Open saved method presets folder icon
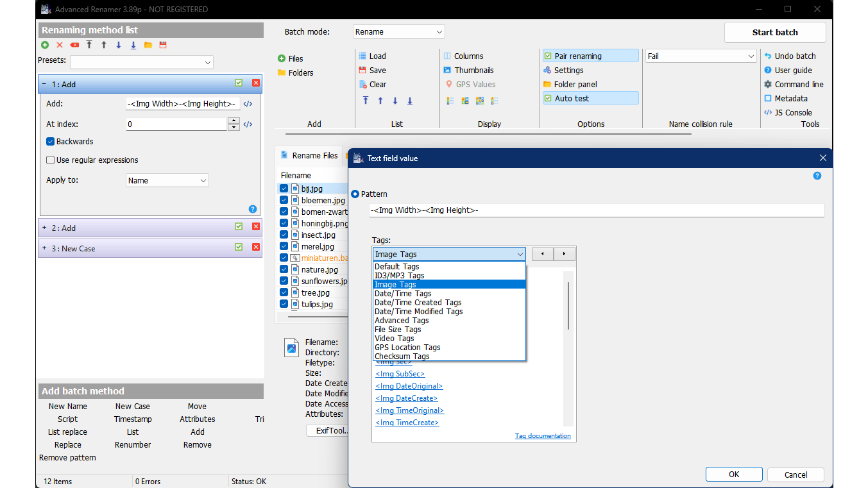Screen dimensions: 868x488 [148, 45]
